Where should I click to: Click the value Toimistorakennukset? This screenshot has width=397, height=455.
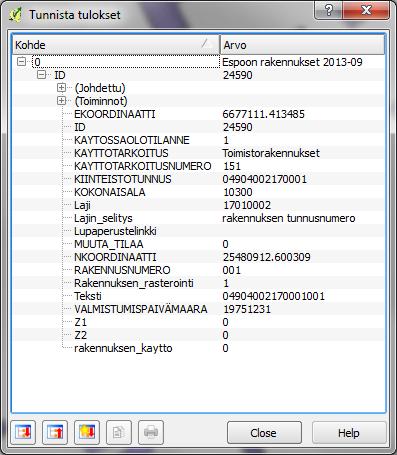coord(271,153)
